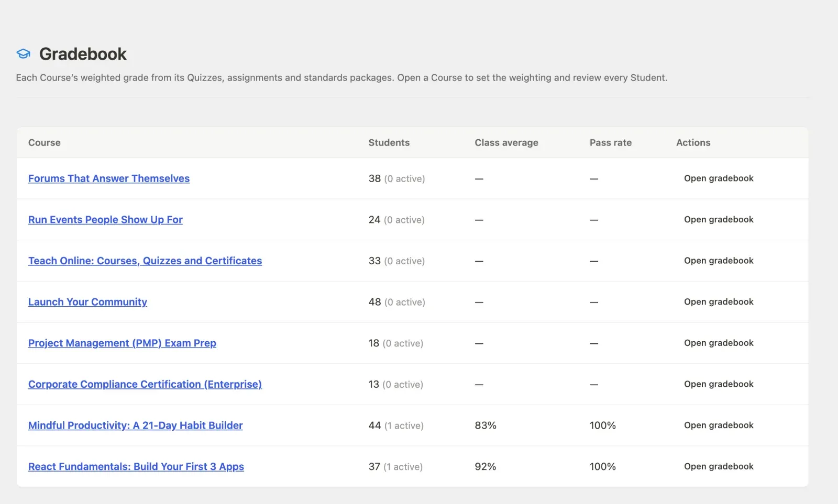The width and height of the screenshot is (838, 504).
Task: Click the 44 (1 active) students cell
Action: point(396,425)
